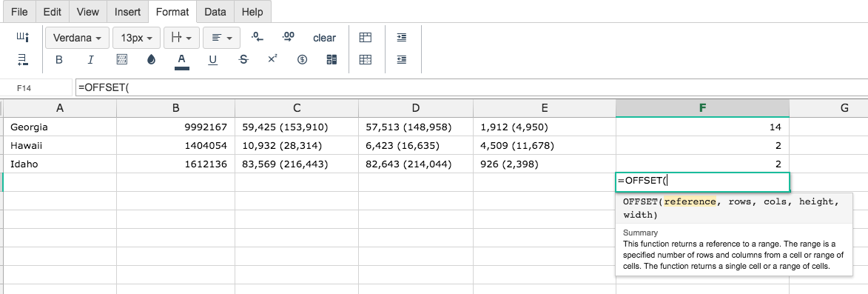This screenshot has width=868, height=294.
Task: Click into the formula bar input
Action: tap(471, 87)
